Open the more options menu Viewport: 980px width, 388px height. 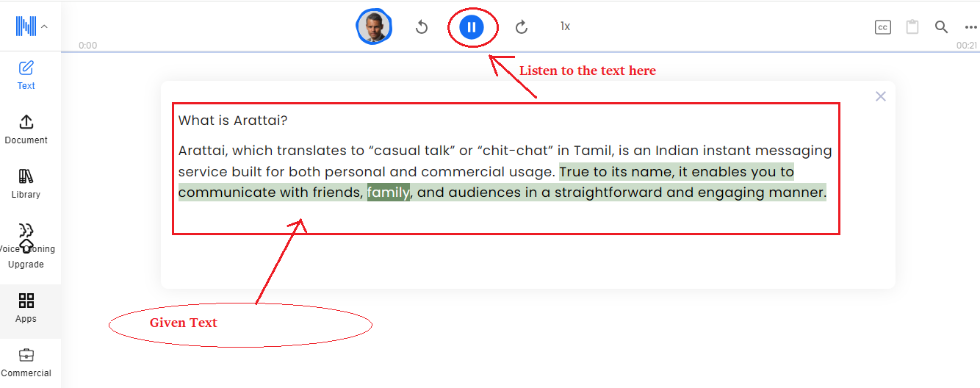[970, 27]
